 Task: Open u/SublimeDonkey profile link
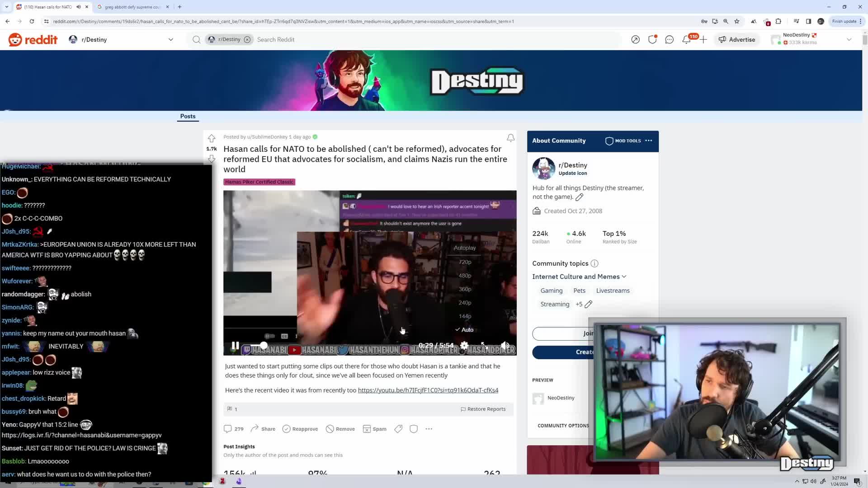coord(267,137)
